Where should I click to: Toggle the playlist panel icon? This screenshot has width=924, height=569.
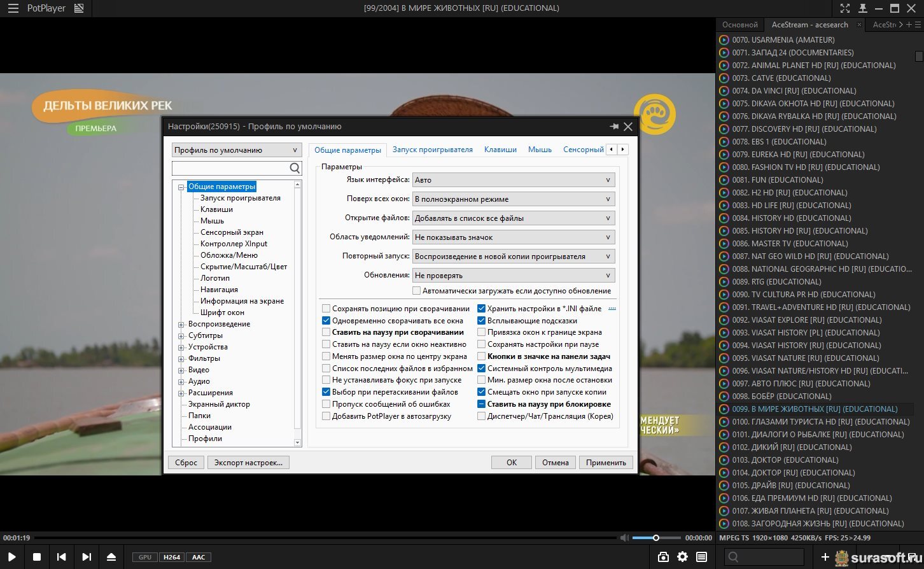click(x=701, y=557)
